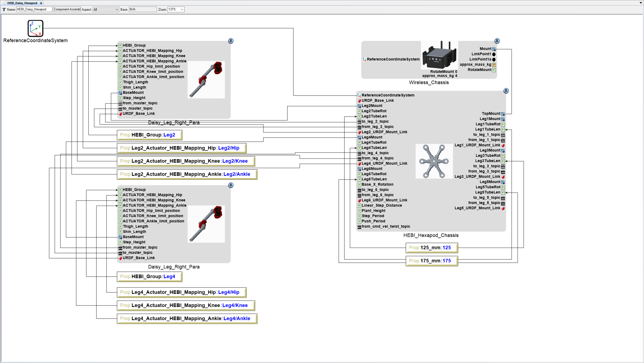Click the ReferenceCoordinateSystem axis icon
Viewport: 644px width, 363px height.
pyautogui.click(x=35, y=28)
